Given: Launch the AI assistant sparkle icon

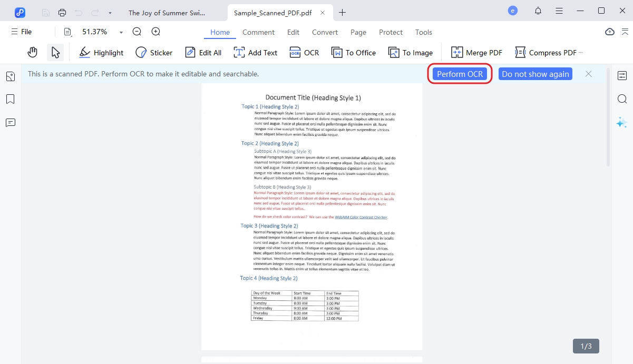Looking at the screenshot, I should click(622, 122).
